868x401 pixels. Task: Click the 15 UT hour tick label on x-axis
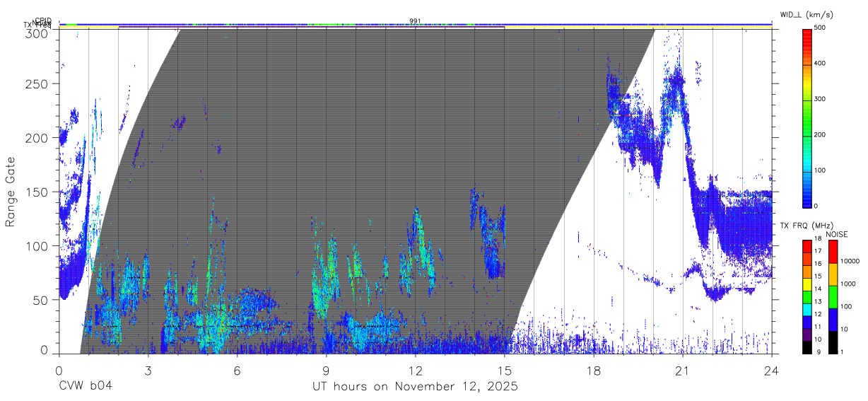coord(505,370)
